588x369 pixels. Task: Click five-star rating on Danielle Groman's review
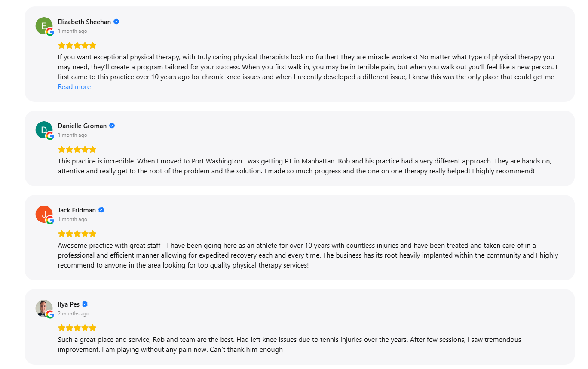(x=77, y=149)
